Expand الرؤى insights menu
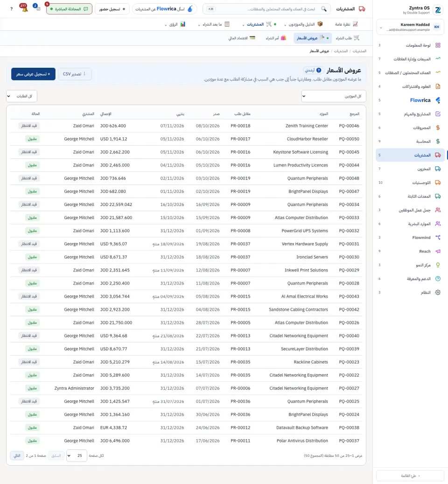 [175, 24]
